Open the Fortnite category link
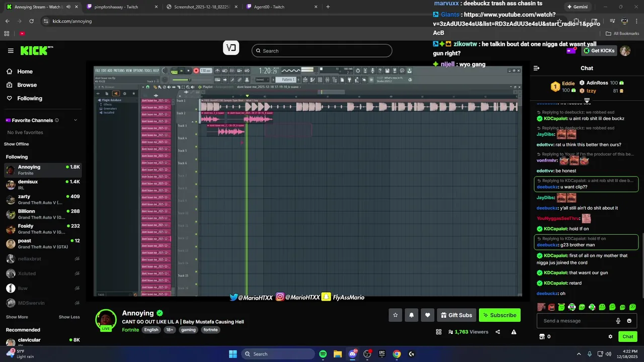The height and width of the screenshot is (362, 644). click(130, 330)
